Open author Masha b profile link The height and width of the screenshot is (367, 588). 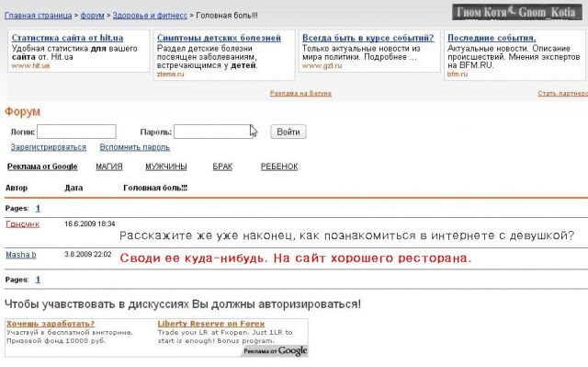point(21,255)
